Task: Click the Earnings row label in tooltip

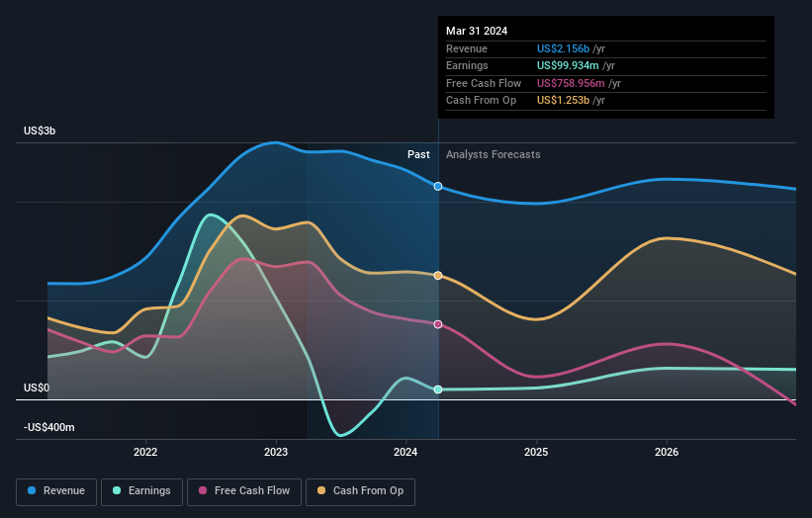Action: click(467, 65)
